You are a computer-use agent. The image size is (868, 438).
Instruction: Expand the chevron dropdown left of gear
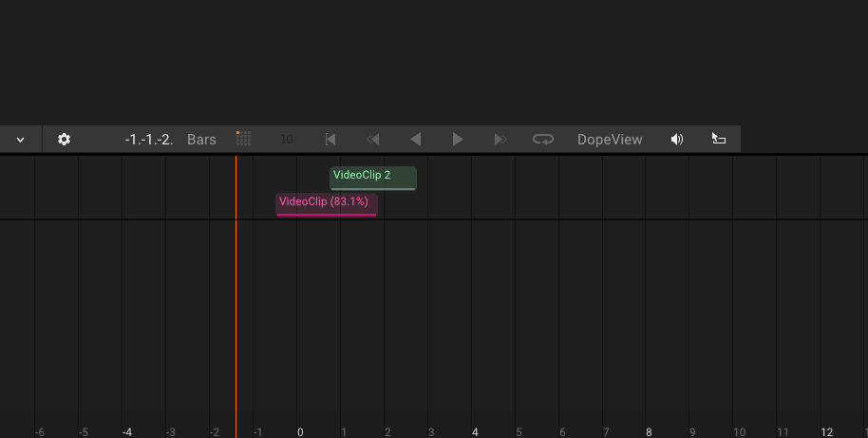pyautogui.click(x=21, y=140)
